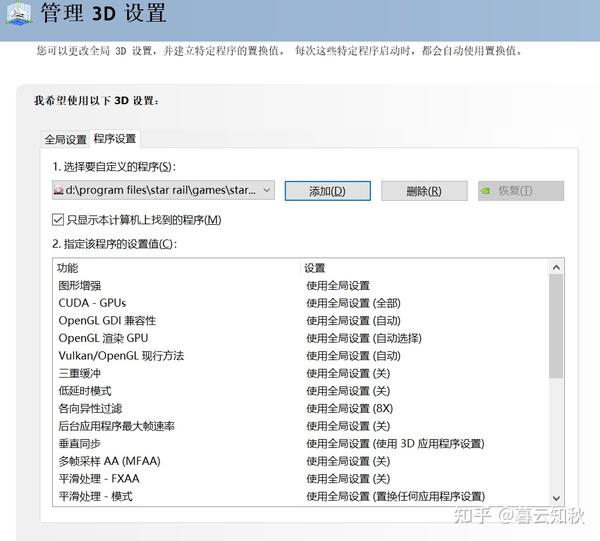Select the 多帧采样 AA (MFAA) row
Image resolution: width=600 pixels, height=541 pixels.
tap(301, 461)
